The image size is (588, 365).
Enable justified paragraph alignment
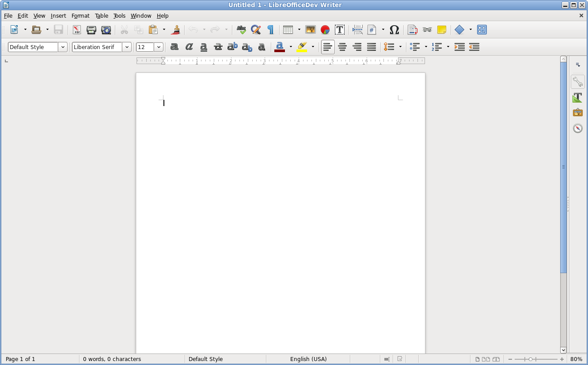(x=372, y=47)
